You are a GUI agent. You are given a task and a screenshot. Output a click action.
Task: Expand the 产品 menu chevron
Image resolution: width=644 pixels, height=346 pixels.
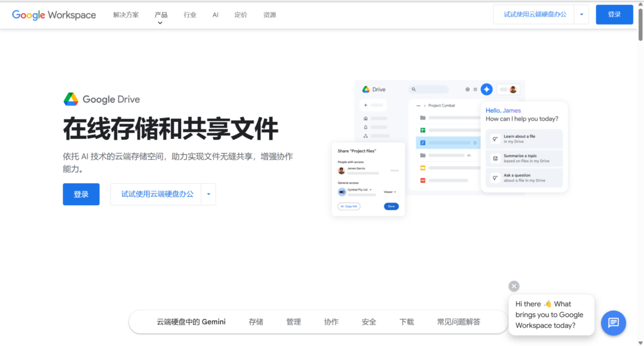point(160,23)
